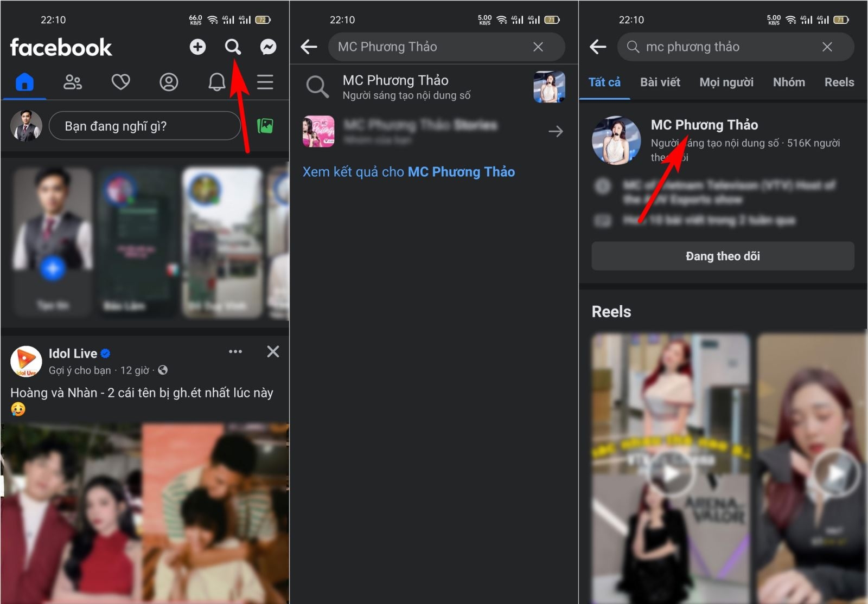Open the Friends tab icon
Screen dimensions: 868x604
pos(73,82)
